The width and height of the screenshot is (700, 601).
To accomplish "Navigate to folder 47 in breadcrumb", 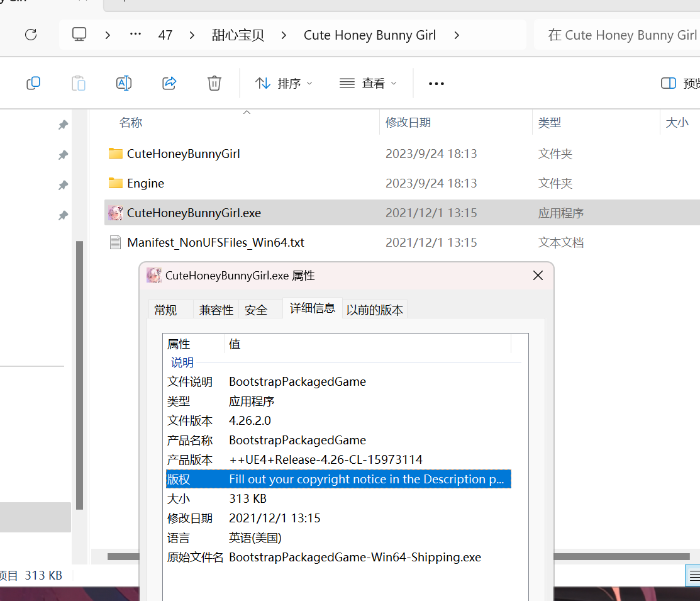I will pyautogui.click(x=165, y=35).
